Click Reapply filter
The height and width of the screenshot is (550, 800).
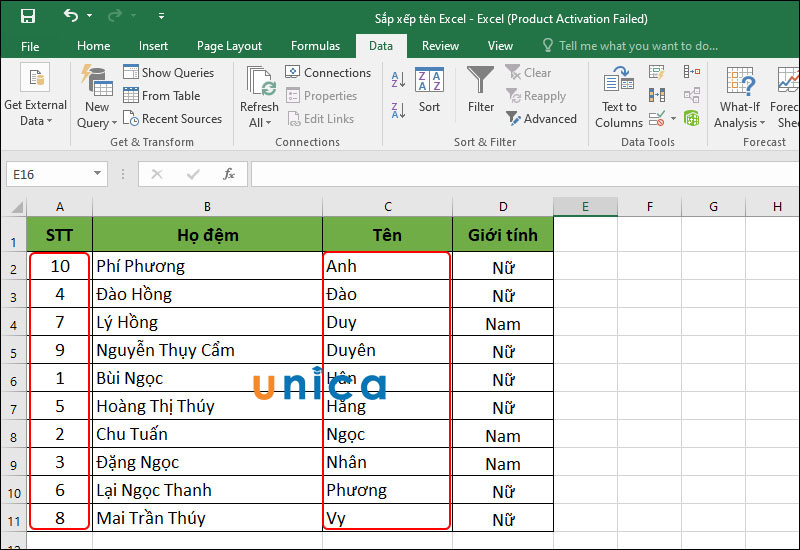536,95
